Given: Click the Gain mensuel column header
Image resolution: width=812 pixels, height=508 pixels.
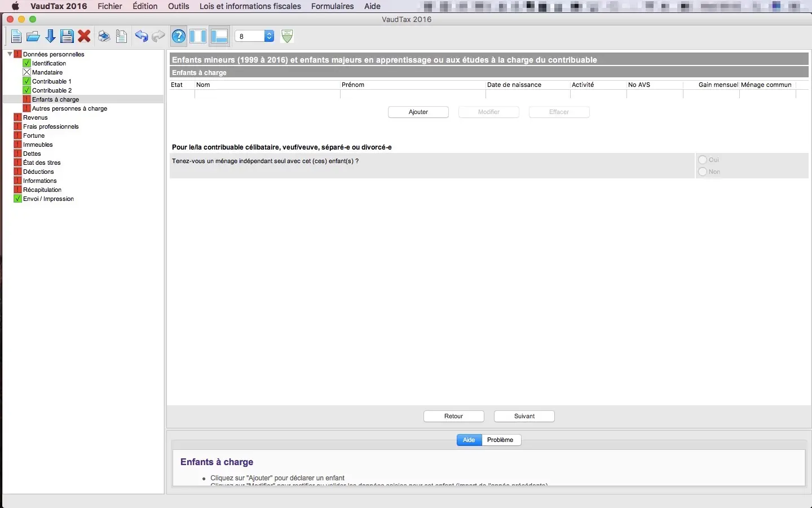Looking at the screenshot, I should pos(711,85).
